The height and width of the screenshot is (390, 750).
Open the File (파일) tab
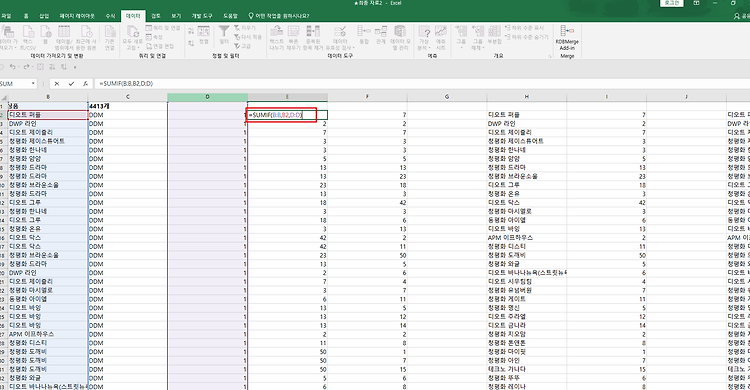(6, 16)
